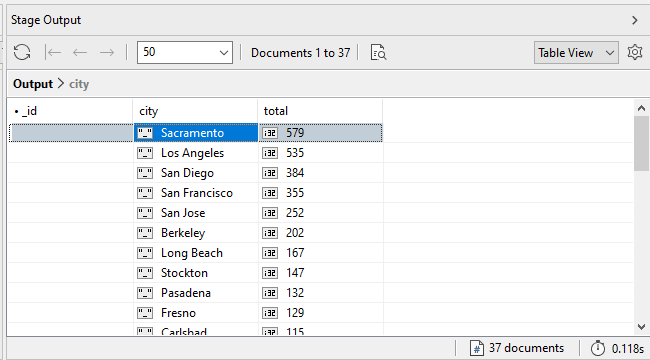Click the total value 384
650x360 pixels.
click(x=295, y=173)
